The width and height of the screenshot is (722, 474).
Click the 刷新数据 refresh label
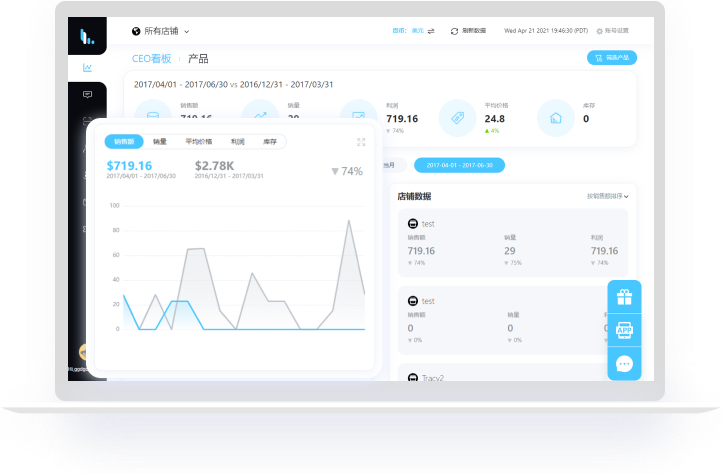[474, 30]
